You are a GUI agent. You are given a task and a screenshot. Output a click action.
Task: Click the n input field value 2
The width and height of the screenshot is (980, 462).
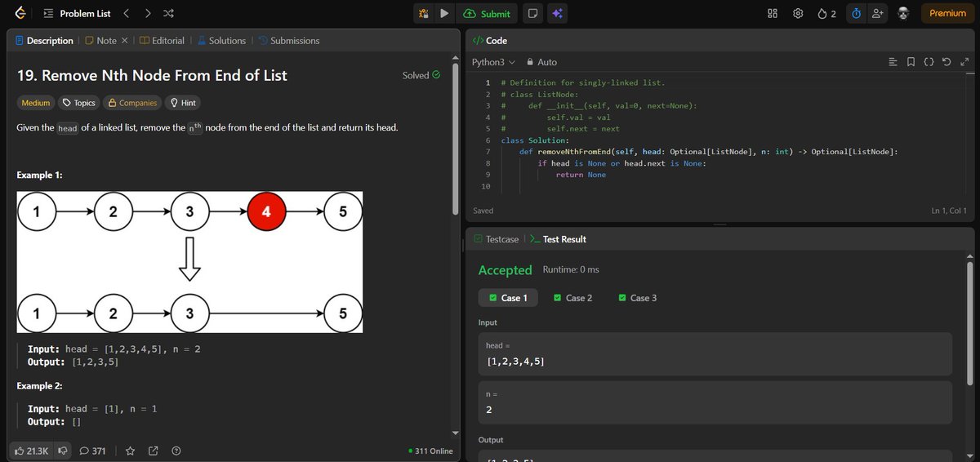point(715,402)
